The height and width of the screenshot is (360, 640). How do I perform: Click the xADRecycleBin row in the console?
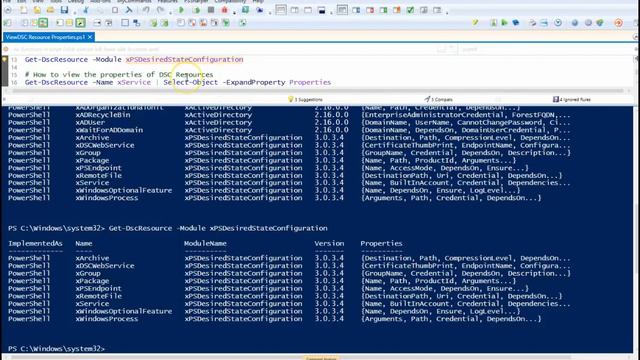click(289, 115)
